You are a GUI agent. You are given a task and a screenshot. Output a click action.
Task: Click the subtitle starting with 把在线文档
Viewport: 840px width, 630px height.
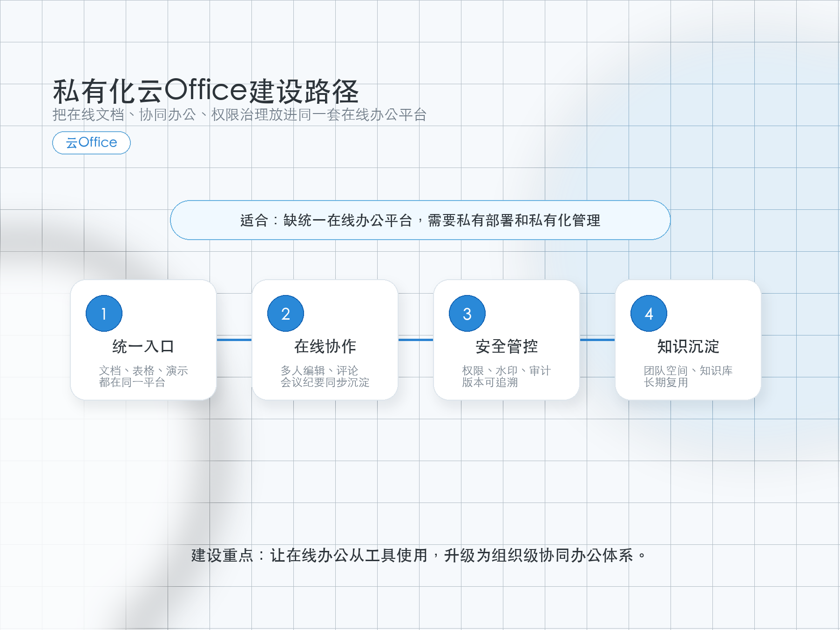[x=239, y=114]
